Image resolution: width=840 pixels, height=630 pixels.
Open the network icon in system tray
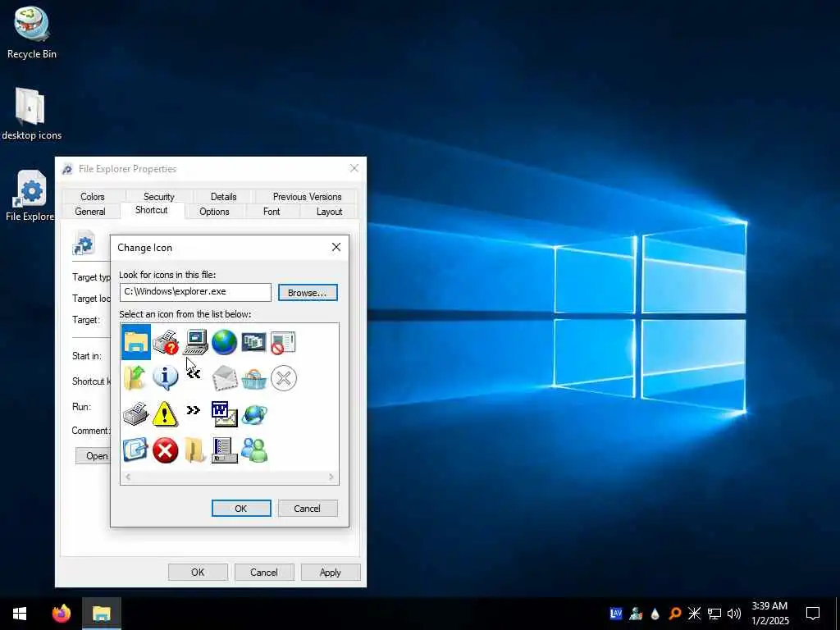pyautogui.click(x=714, y=614)
